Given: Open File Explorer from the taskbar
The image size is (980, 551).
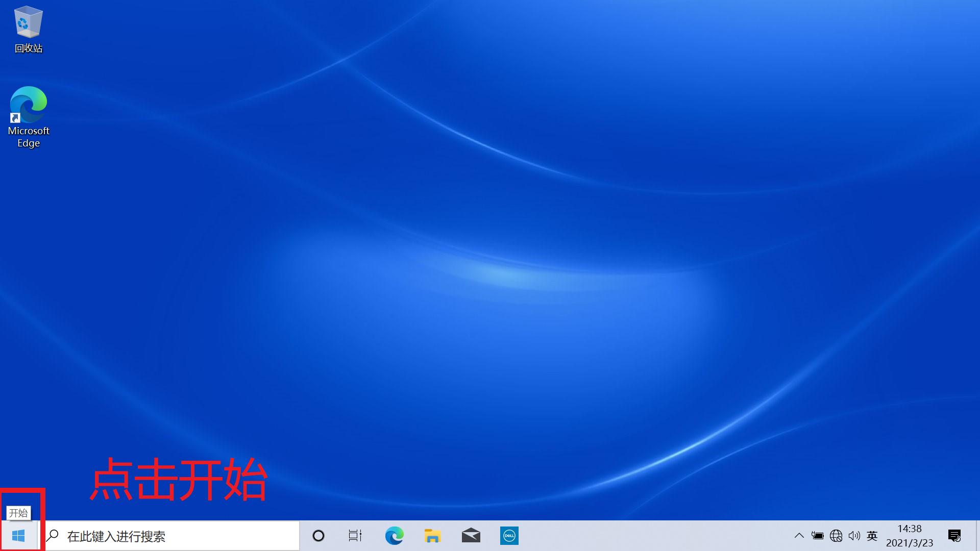Looking at the screenshot, I should (432, 536).
